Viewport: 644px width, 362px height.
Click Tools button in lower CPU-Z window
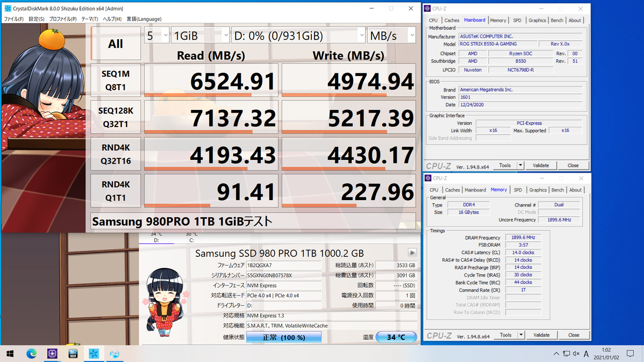pos(505,335)
